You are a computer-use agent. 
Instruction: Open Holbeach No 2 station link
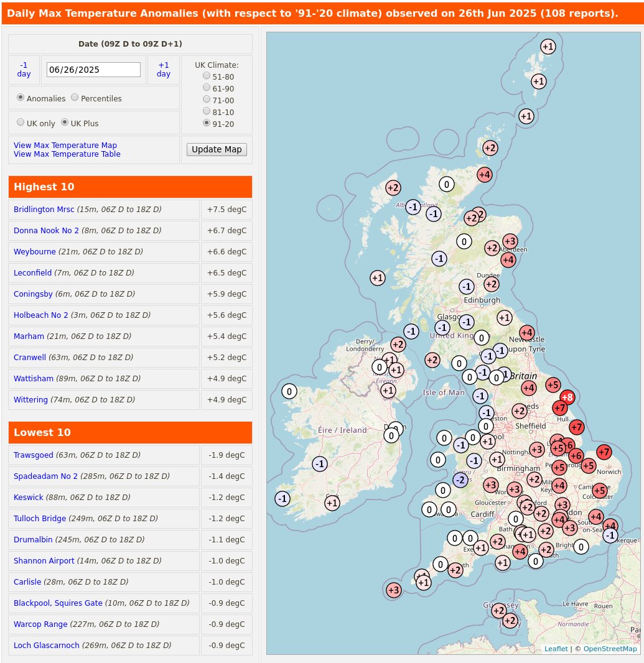tap(40, 315)
